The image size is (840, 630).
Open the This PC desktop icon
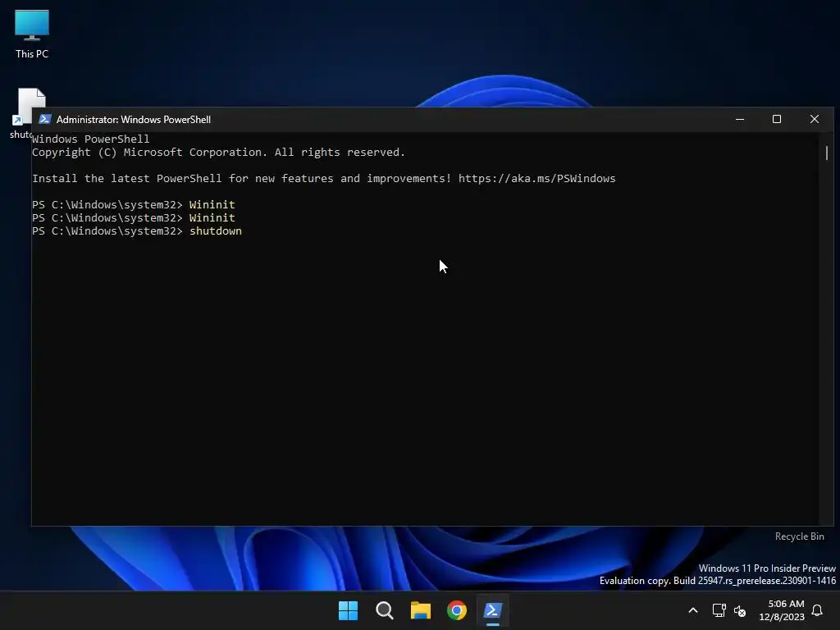(x=32, y=34)
